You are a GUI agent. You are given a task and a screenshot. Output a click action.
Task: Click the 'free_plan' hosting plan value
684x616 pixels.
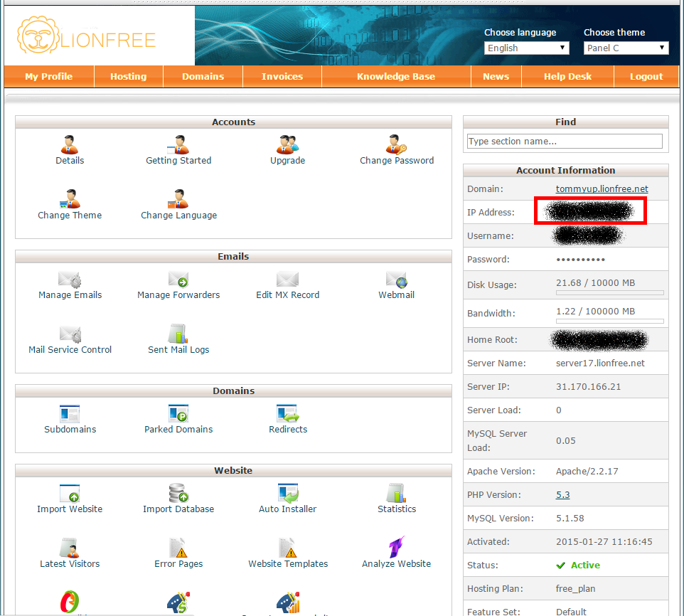[575, 589]
